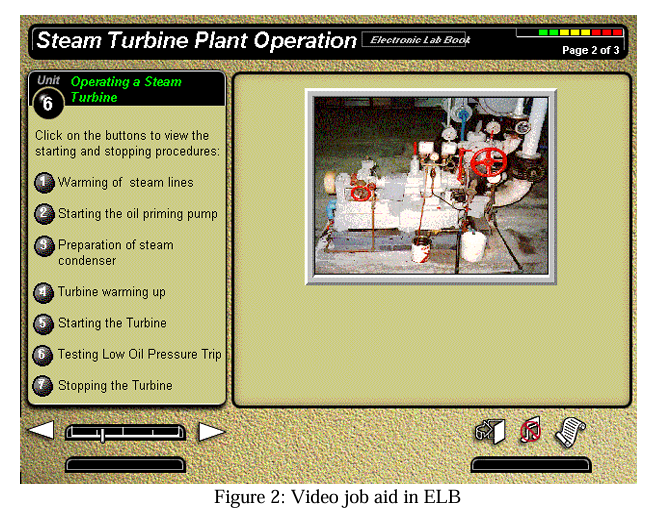Go to next page with right arrow
Viewport: 663px width, 518px height.
pyautogui.click(x=211, y=432)
